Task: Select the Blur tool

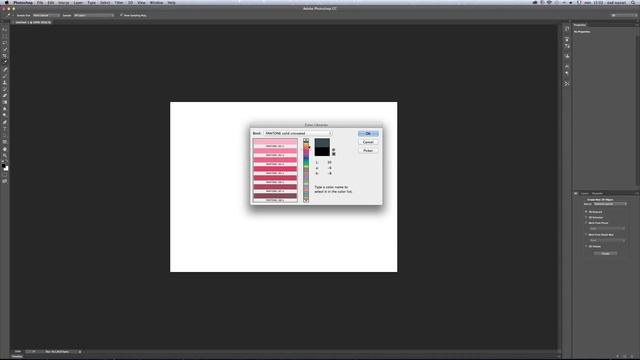Action: click(x=5, y=109)
